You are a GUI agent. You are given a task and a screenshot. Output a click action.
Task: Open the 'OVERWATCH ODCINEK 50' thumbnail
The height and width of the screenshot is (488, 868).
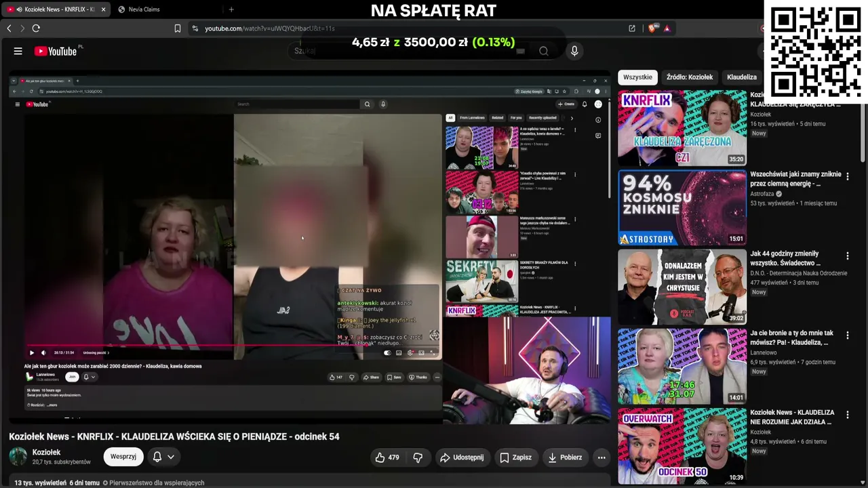coord(682,445)
